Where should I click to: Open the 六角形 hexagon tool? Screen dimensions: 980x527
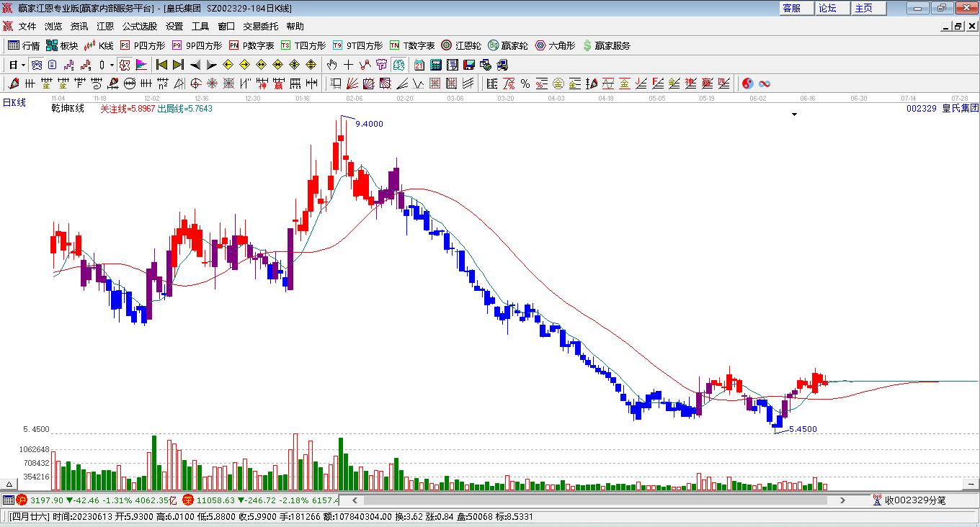(555, 45)
